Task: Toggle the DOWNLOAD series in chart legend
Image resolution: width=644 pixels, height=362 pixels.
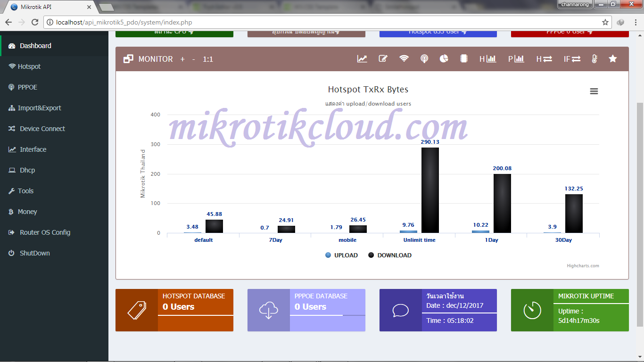Action: (x=390, y=255)
